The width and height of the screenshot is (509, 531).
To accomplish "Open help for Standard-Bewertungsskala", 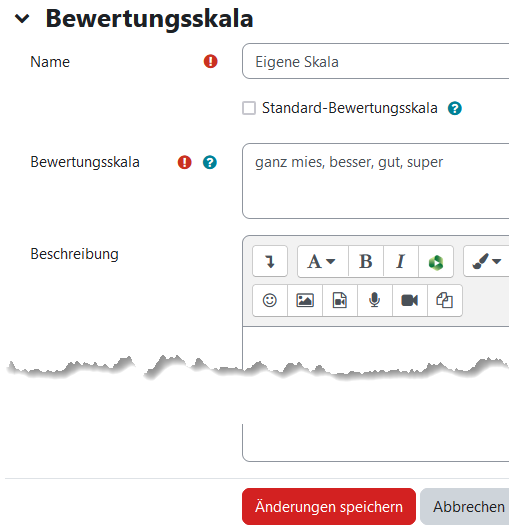I will [x=454, y=109].
